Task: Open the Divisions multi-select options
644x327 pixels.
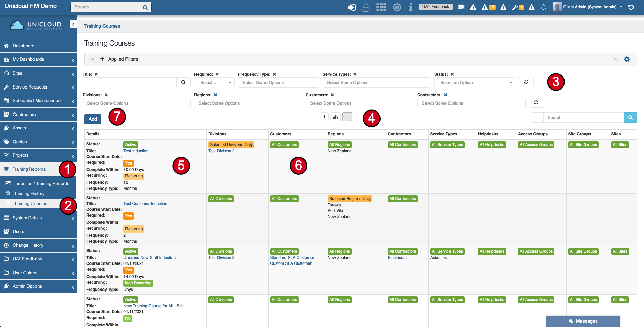Action: tap(137, 103)
